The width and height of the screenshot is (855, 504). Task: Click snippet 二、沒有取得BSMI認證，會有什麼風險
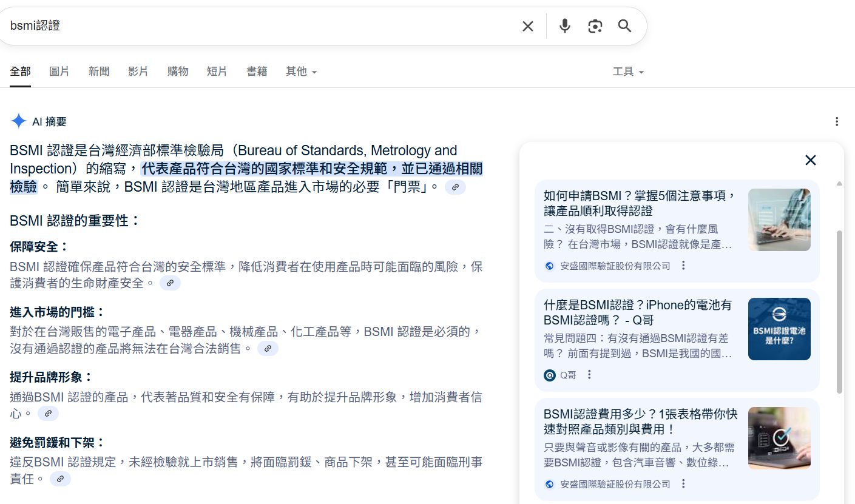[638, 237]
